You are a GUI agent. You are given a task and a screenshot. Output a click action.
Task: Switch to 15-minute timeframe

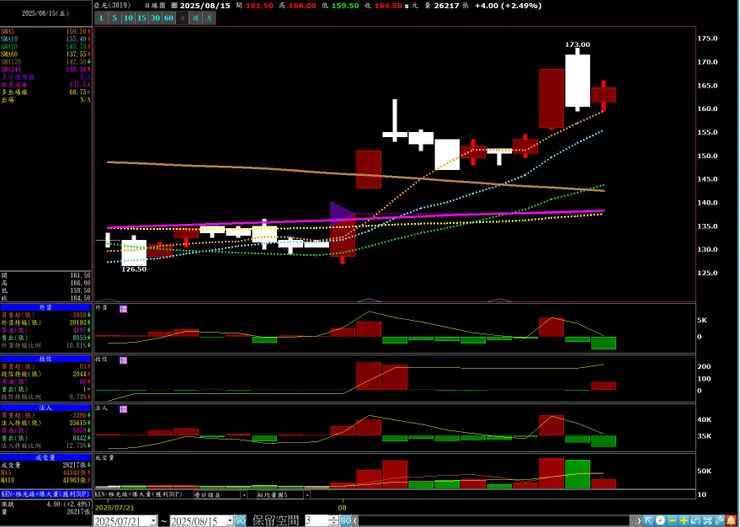coord(142,18)
